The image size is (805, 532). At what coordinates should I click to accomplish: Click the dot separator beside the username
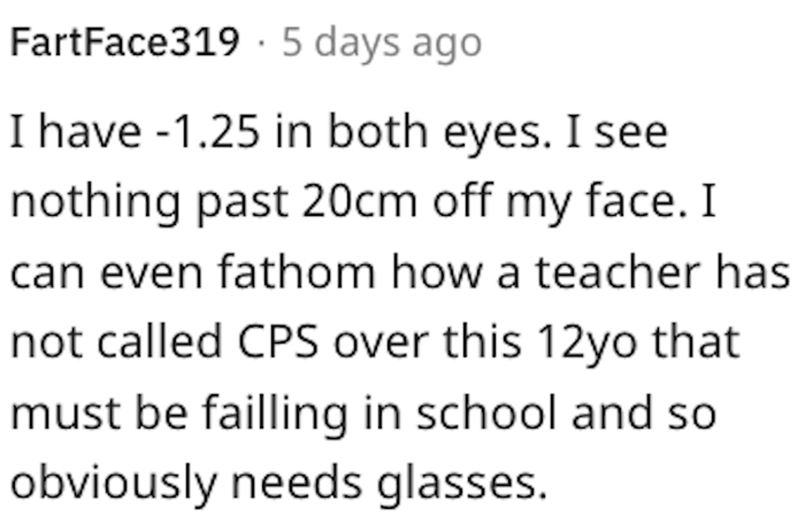(260, 43)
